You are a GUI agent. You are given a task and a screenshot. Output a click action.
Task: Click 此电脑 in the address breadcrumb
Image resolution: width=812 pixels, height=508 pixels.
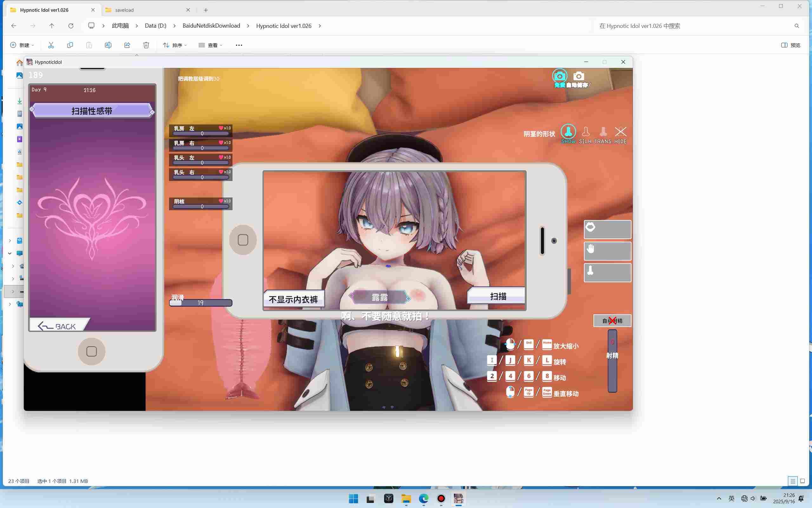click(120, 26)
